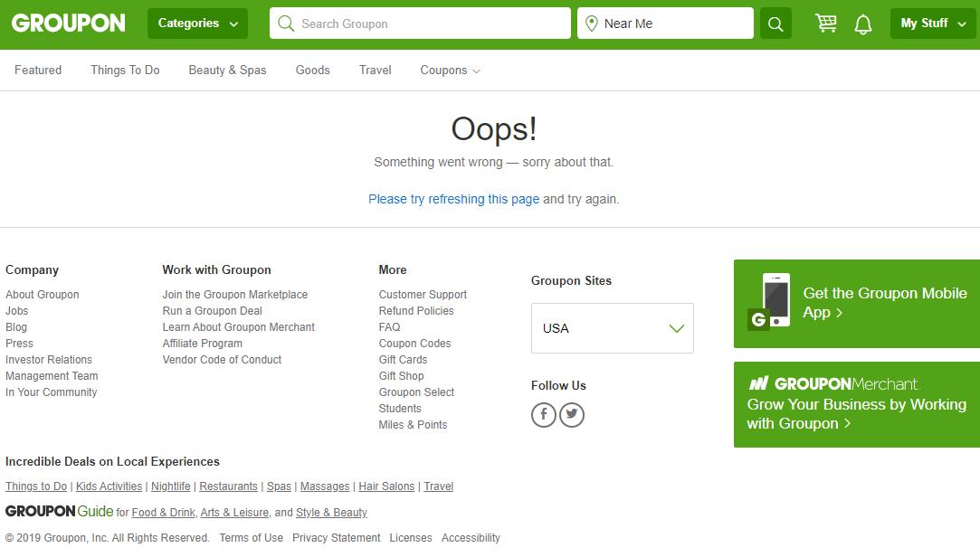Click the Near Me location field
The height and width of the screenshot is (557, 980).
point(665,24)
